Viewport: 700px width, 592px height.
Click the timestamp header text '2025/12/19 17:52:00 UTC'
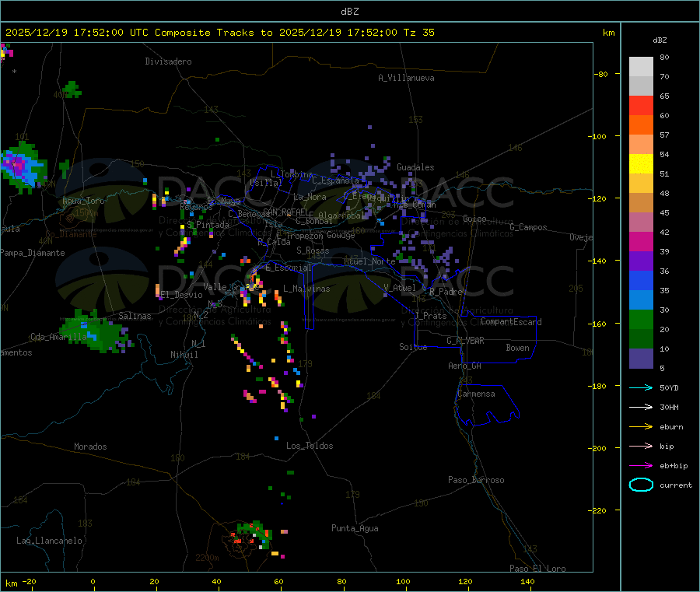[x=77, y=33]
